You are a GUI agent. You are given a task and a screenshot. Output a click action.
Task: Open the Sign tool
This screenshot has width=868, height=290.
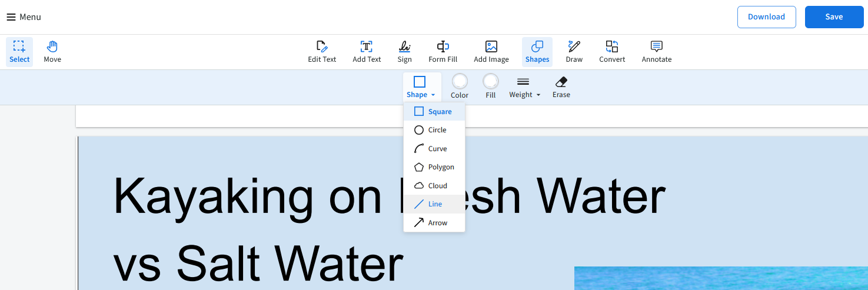click(x=404, y=52)
